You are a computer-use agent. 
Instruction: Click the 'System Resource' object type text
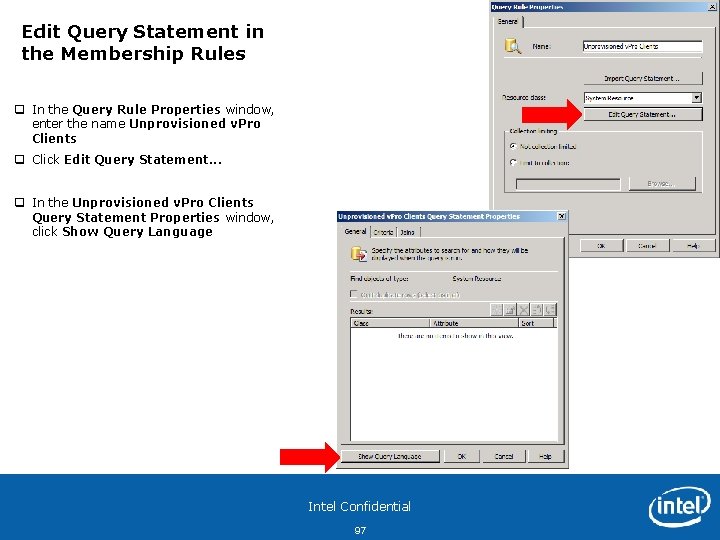(x=477, y=279)
